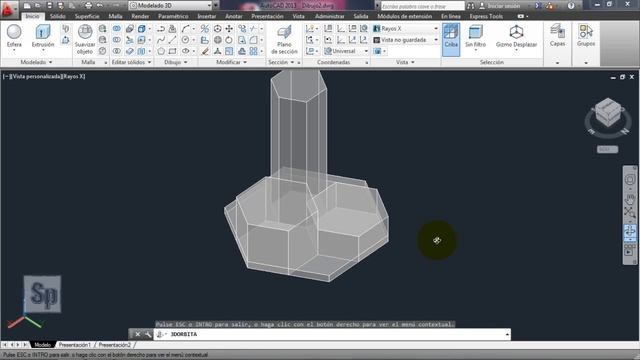Click the SCU label below ViewCube
The width and height of the screenshot is (640, 360).
pyautogui.click(x=607, y=149)
